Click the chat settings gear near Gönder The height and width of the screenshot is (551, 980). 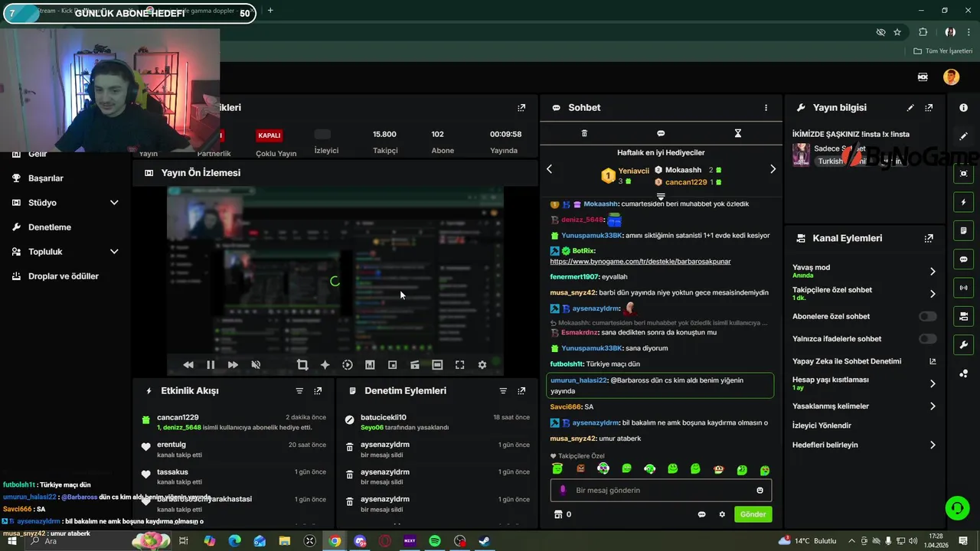(722, 514)
